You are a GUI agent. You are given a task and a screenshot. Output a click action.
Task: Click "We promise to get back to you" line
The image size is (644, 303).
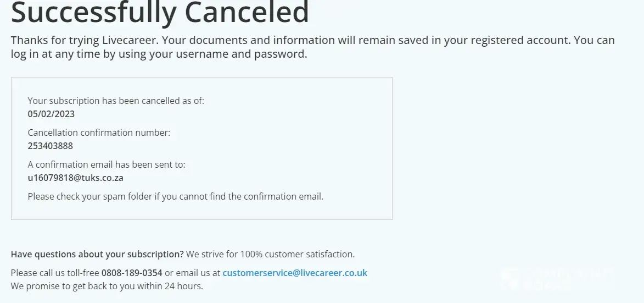tap(107, 286)
